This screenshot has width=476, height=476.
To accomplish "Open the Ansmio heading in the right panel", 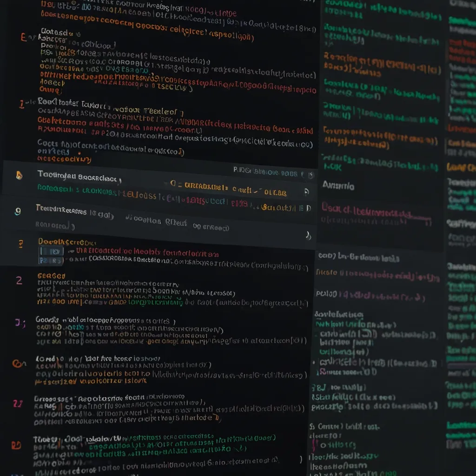I will 338,186.
